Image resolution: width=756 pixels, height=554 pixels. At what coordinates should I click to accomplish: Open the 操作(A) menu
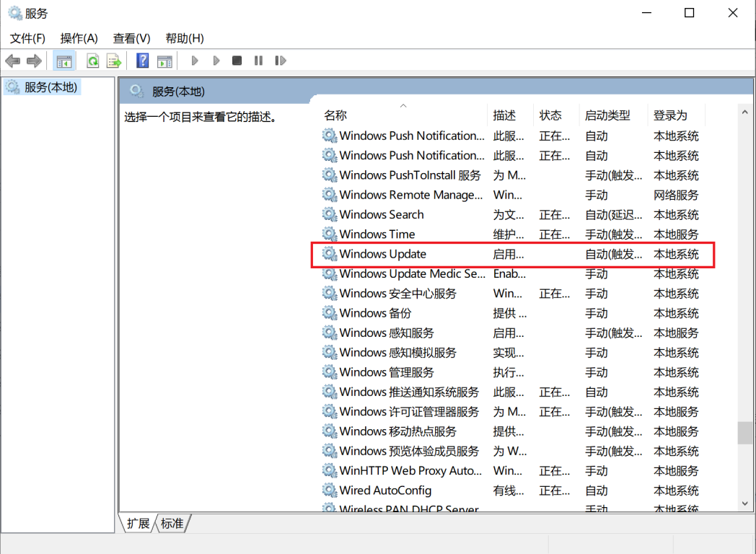(x=79, y=38)
